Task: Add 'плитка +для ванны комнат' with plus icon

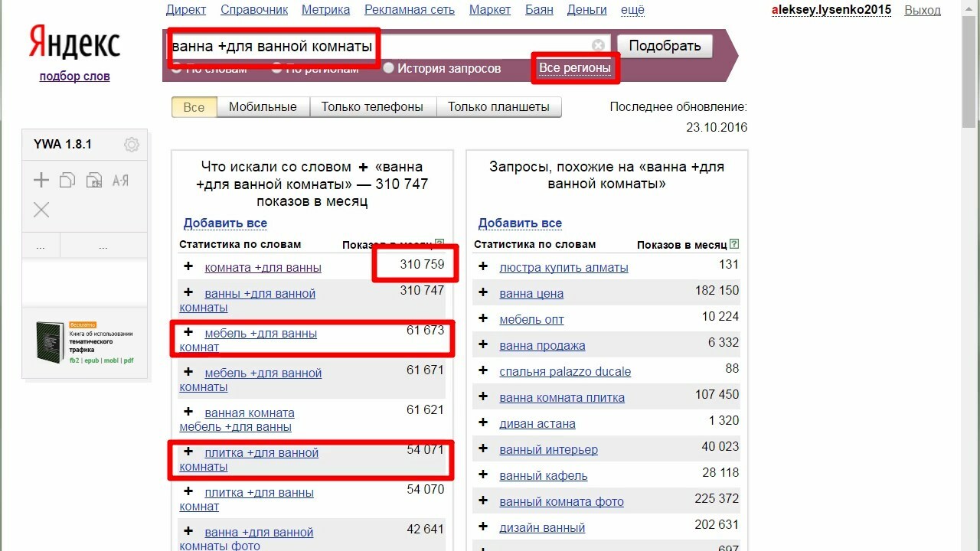Action: (188, 491)
